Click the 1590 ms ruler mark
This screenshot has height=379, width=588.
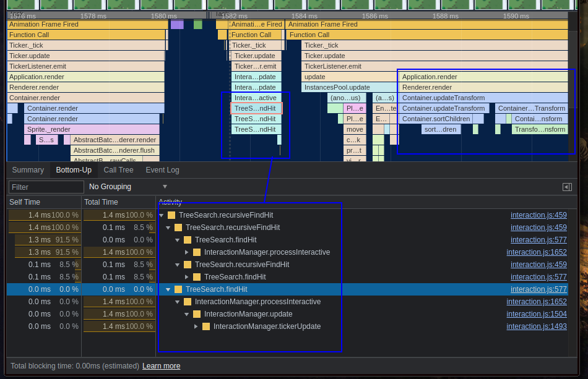coord(516,16)
